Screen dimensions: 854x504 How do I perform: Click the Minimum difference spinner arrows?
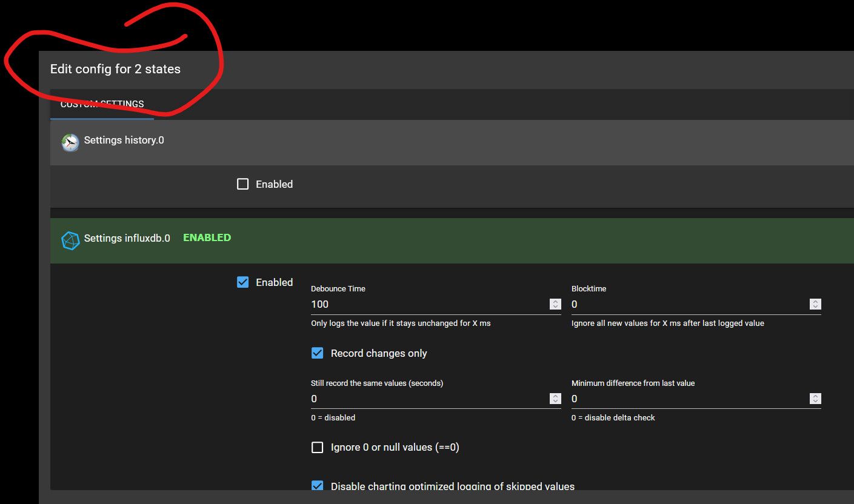point(816,399)
